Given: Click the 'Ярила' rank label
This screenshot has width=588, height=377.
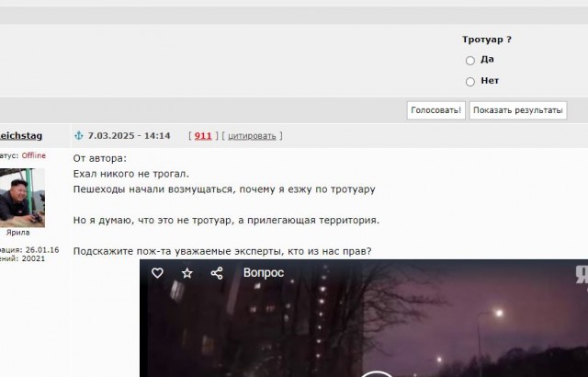Looking at the screenshot, I should pos(17,233).
